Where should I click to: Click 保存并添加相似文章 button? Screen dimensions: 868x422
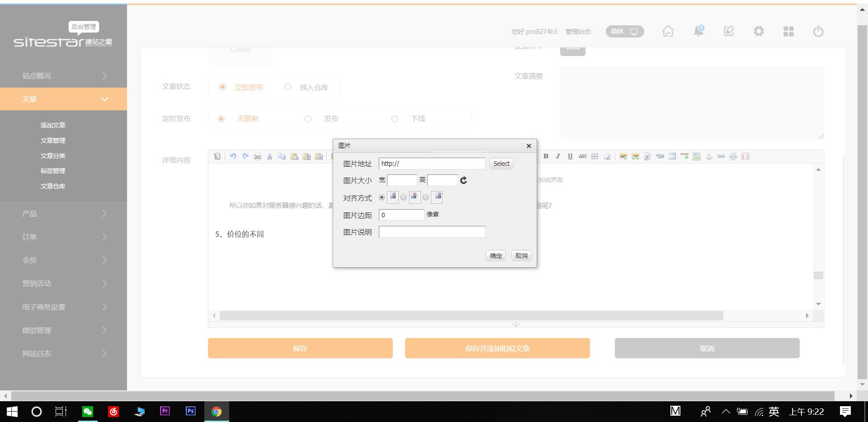pyautogui.click(x=497, y=348)
